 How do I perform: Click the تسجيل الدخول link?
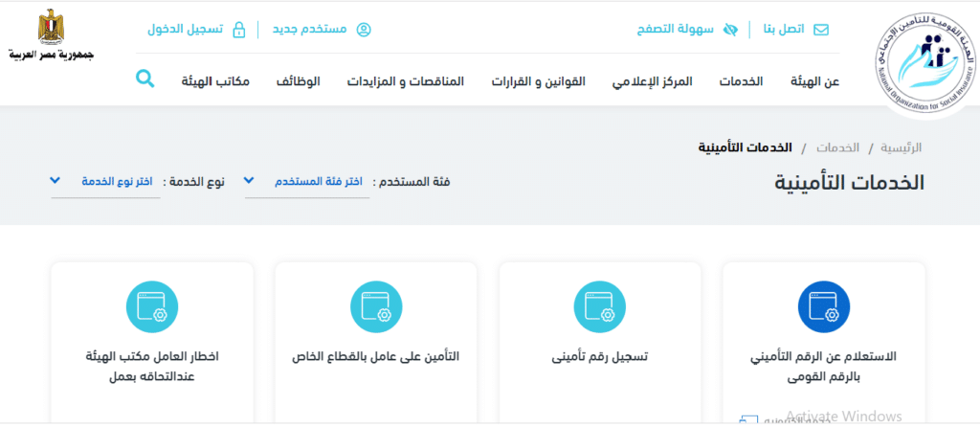point(186,29)
